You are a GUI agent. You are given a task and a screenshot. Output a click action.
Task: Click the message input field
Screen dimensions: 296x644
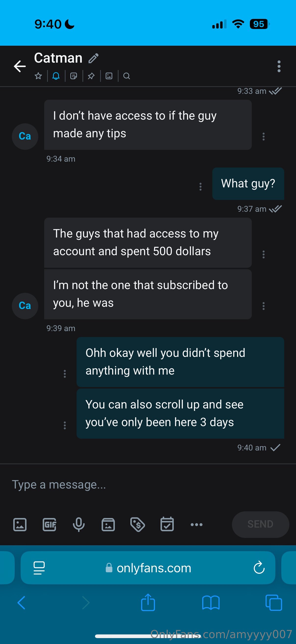[147, 485]
